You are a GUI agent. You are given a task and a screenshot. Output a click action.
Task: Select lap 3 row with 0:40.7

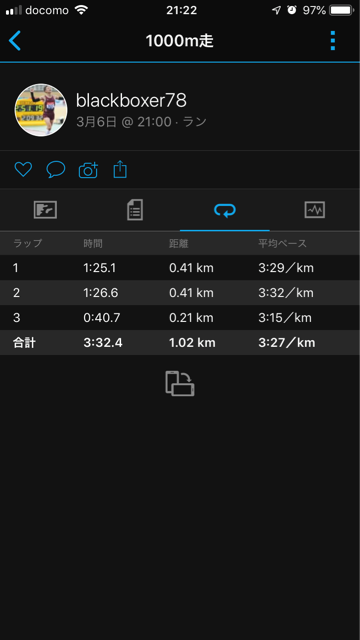[180, 318]
